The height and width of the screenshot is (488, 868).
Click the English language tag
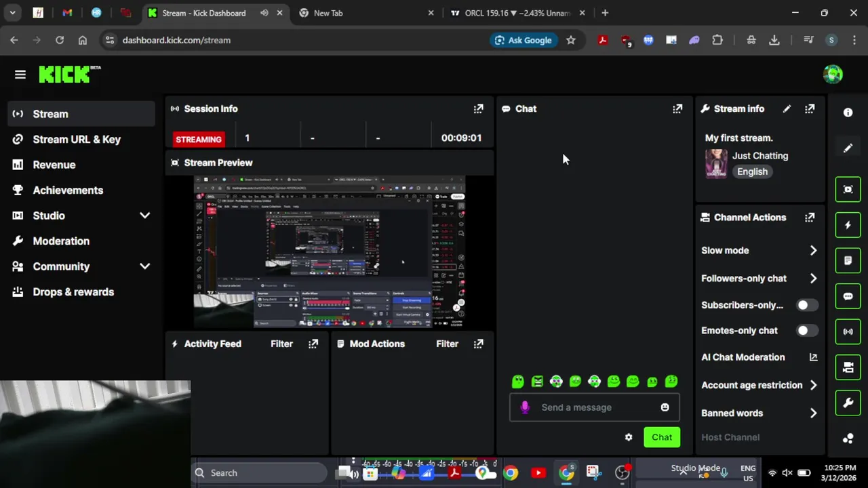pyautogui.click(x=752, y=171)
